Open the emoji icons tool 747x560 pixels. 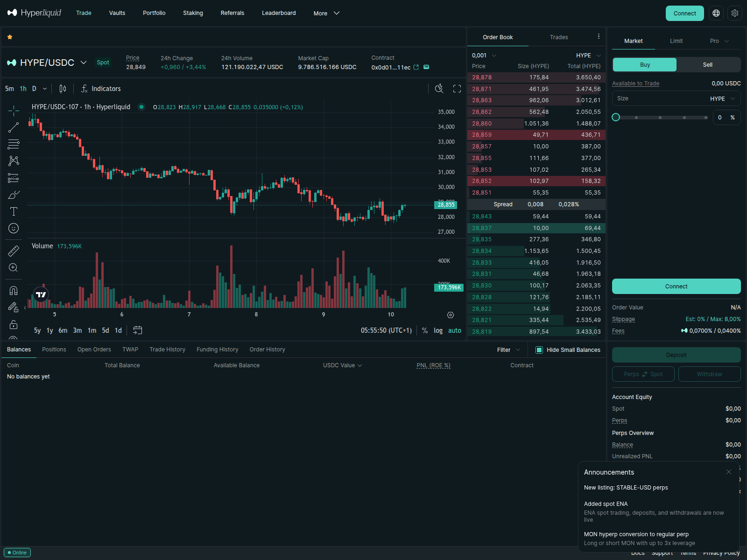[14, 228]
